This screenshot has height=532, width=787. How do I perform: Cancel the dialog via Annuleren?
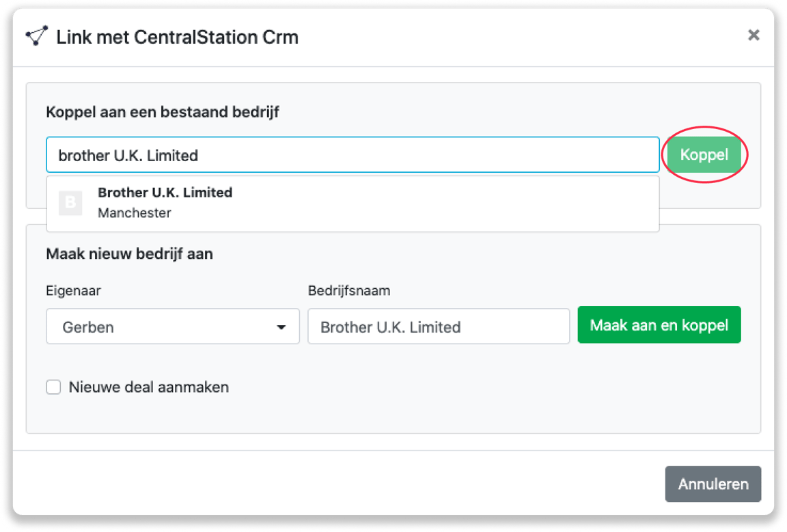(x=713, y=484)
